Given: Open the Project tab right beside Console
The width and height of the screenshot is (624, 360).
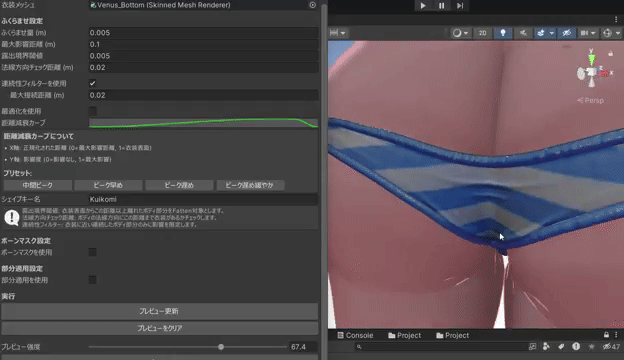Looking at the screenshot, I should pyautogui.click(x=404, y=335).
